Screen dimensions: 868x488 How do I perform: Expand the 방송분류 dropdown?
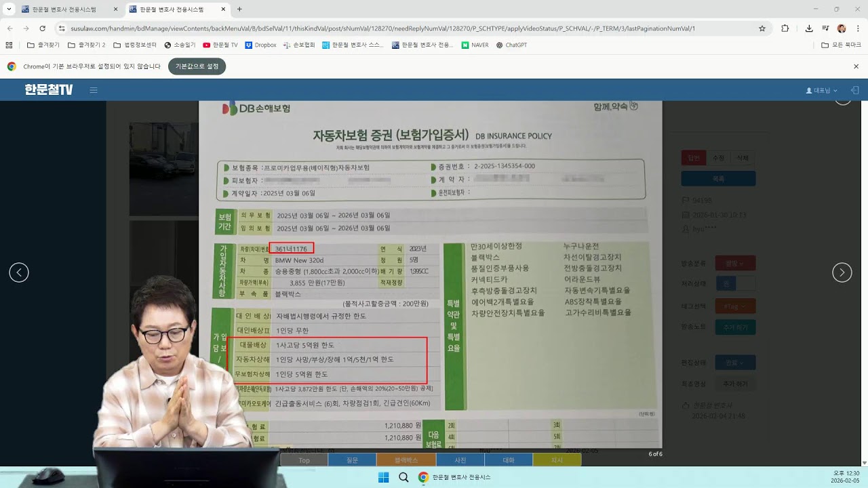[735, 263]
